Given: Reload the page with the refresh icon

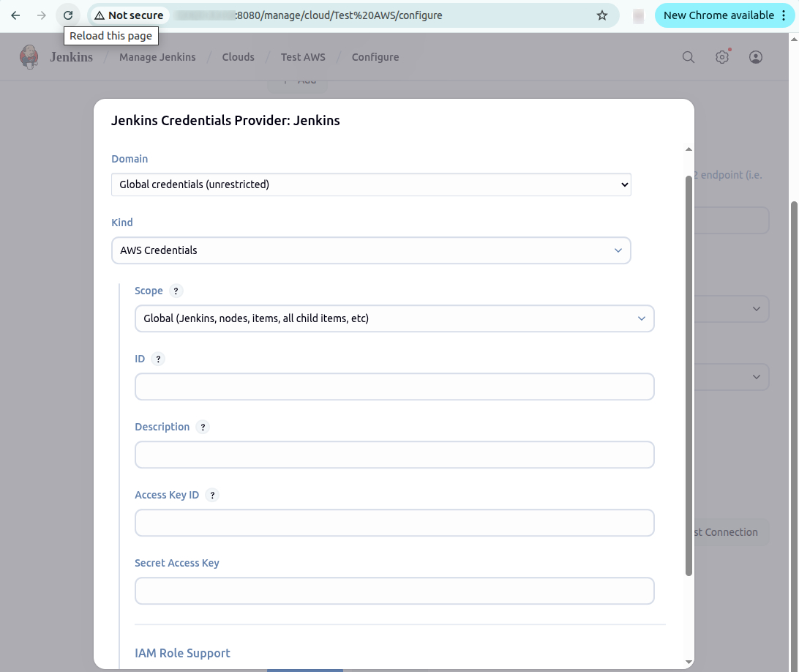Looking at the screenshot, I should point(67,15).
